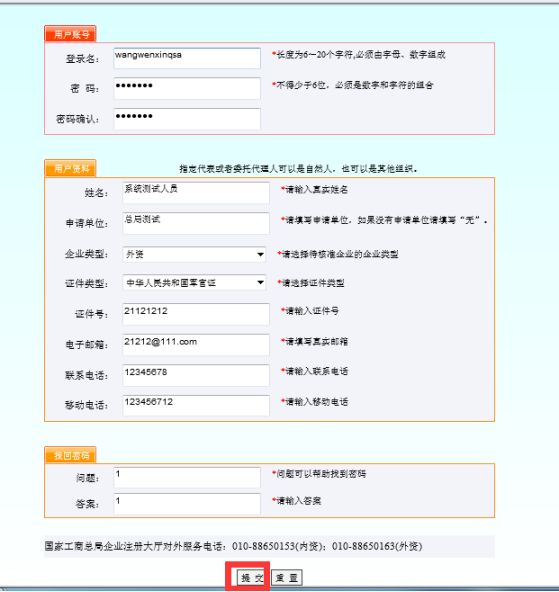Click the 密码 password field
Viewport: 559px width, 592px height.
pyautogui.click(x=187, y=88)
